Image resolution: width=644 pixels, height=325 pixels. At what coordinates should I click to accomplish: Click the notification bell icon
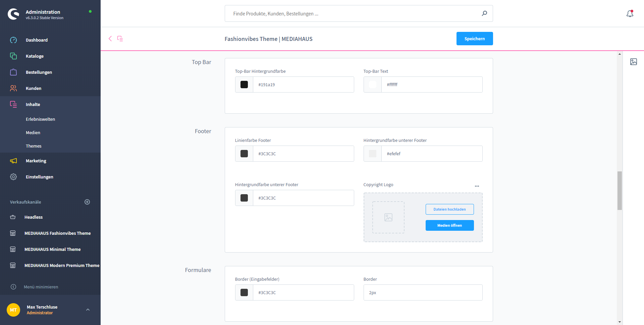tap(630, 13)
